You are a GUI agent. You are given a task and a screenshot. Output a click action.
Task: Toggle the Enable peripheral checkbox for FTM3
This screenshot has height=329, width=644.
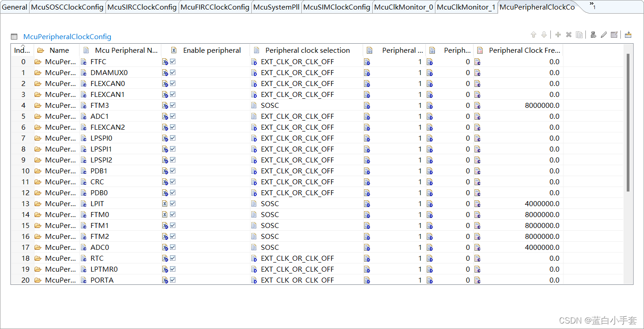(x=173, y=105)
